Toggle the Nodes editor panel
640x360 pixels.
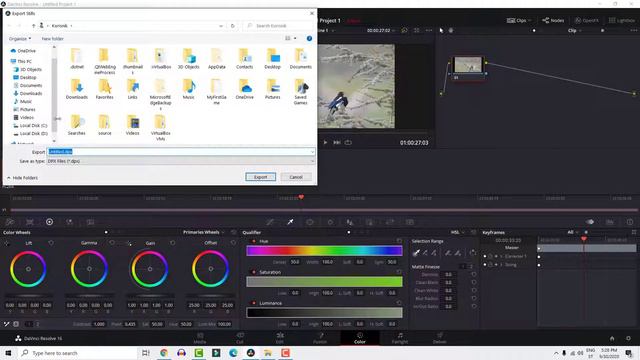pos(553,20)
